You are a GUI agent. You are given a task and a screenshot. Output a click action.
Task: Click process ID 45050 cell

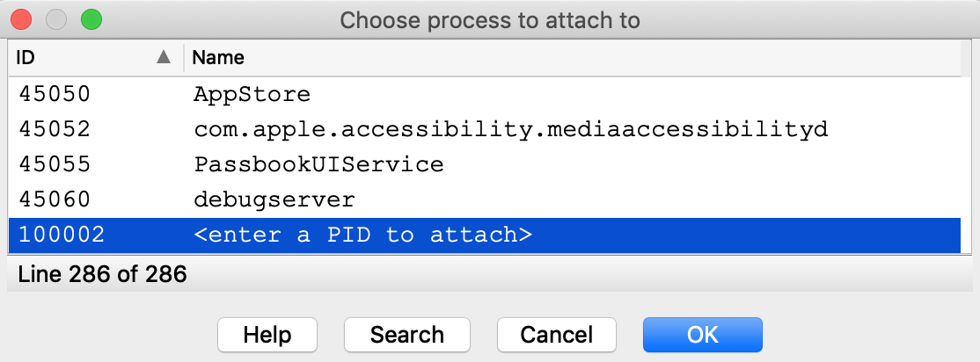point(54,94)
